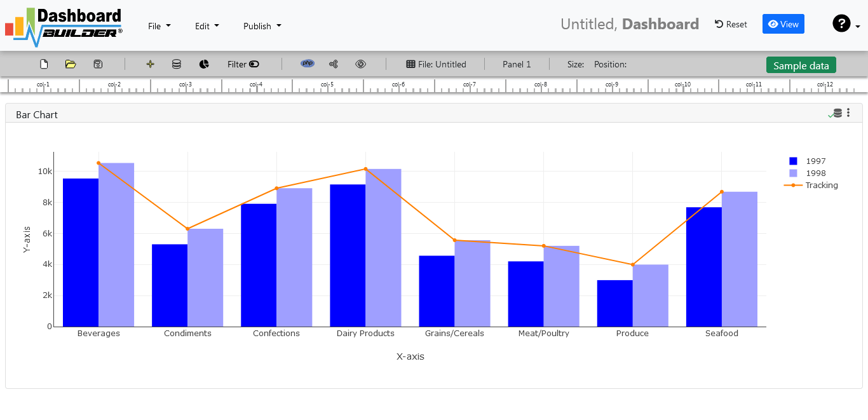Click the Sample data button
Screen dimensions: 868x420
[801, 65]
